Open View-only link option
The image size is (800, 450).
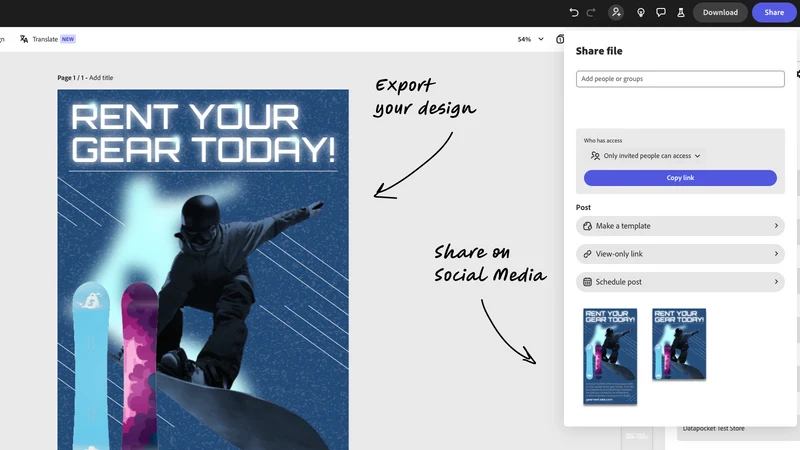pos(680,254)
